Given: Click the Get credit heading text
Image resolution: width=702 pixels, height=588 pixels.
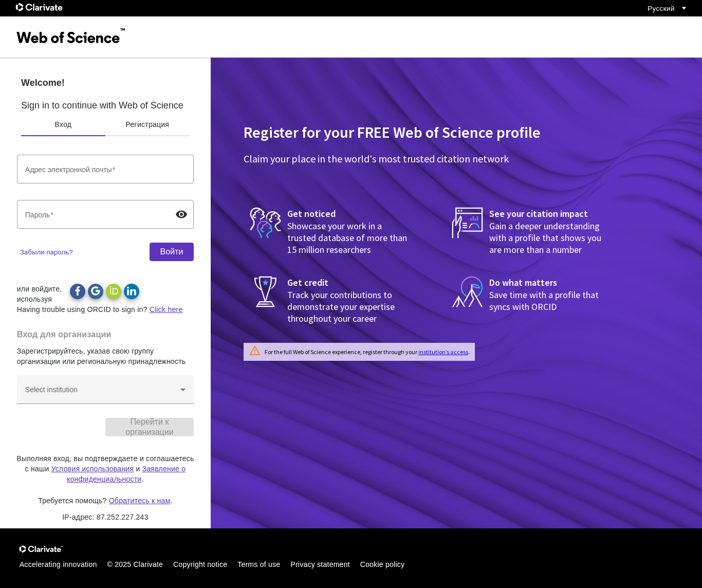Looking at the screenshot, I should (308, 283).
